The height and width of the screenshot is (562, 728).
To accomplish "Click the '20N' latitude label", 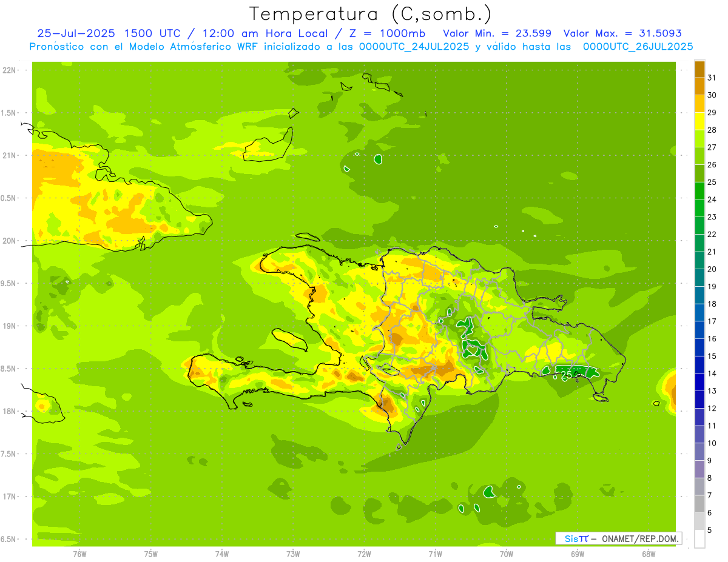I will 8,241.
